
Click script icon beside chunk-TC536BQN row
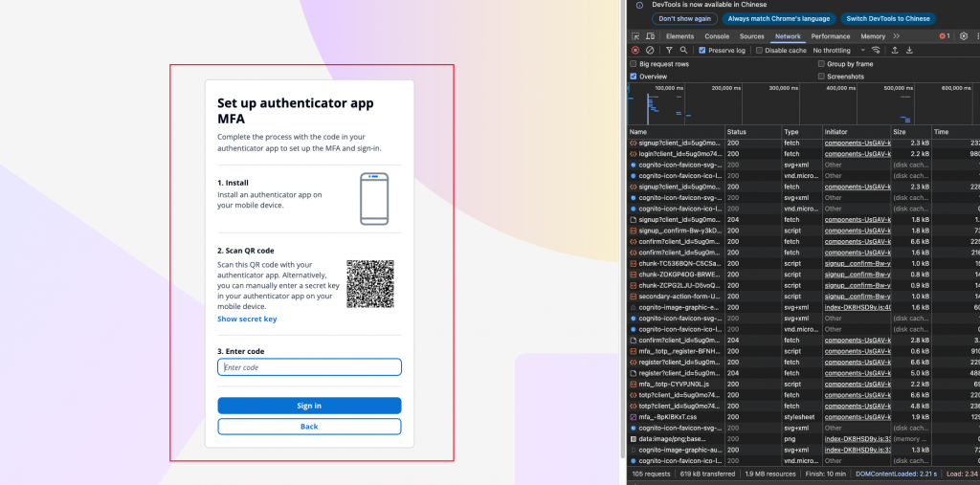[x=634, y=263]
